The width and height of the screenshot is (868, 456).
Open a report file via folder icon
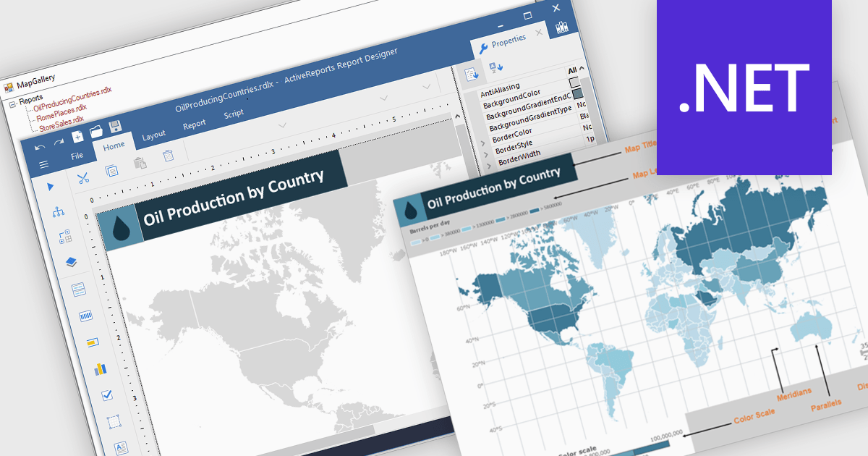pos(95,132)
